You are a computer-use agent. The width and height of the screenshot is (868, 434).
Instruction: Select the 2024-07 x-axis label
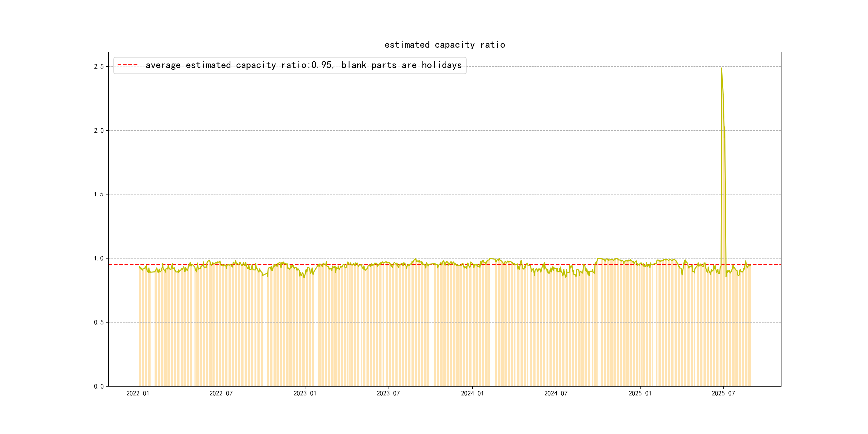point(556,393)
